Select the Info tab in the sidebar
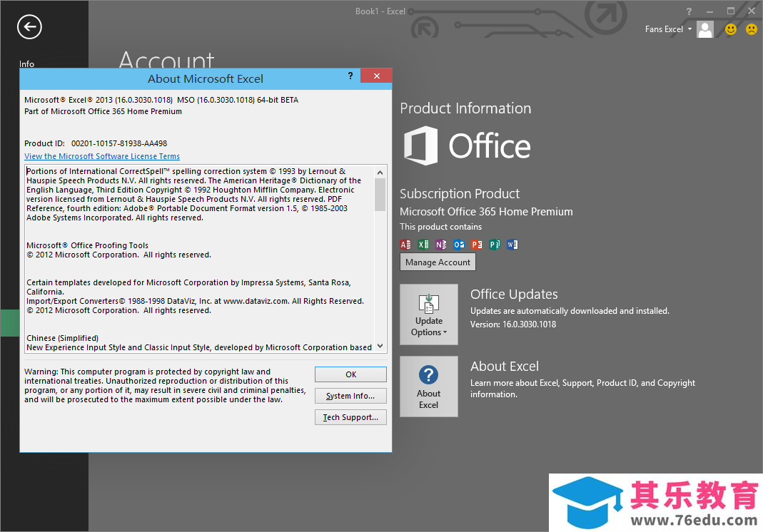This screenshot has width=763, height=532. (26, 63)
